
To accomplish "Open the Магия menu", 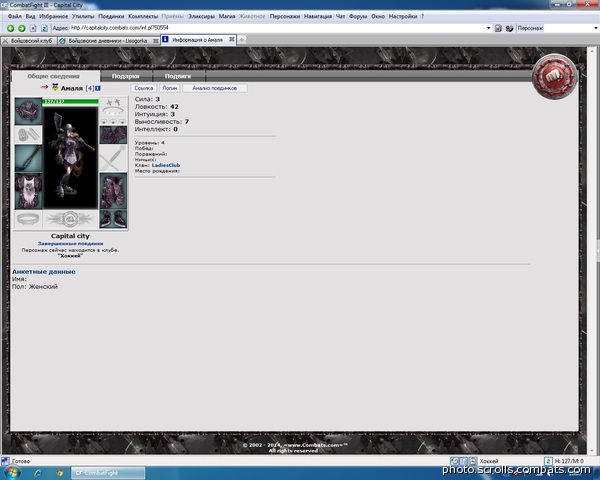I will [x=227, y=16].
